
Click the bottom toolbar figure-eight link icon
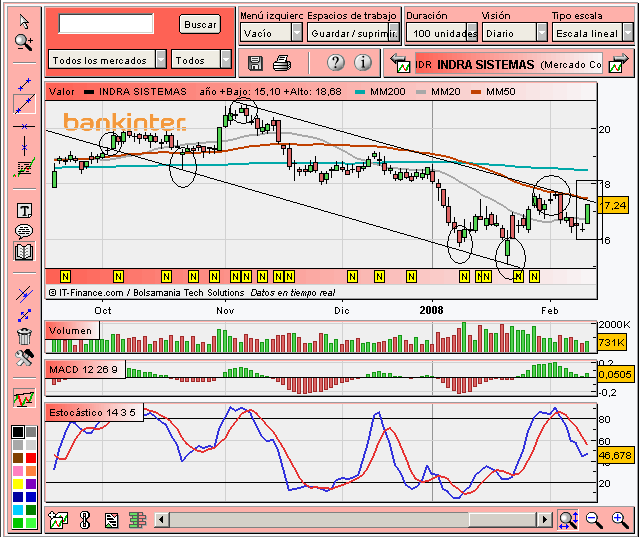click(85, 520)
